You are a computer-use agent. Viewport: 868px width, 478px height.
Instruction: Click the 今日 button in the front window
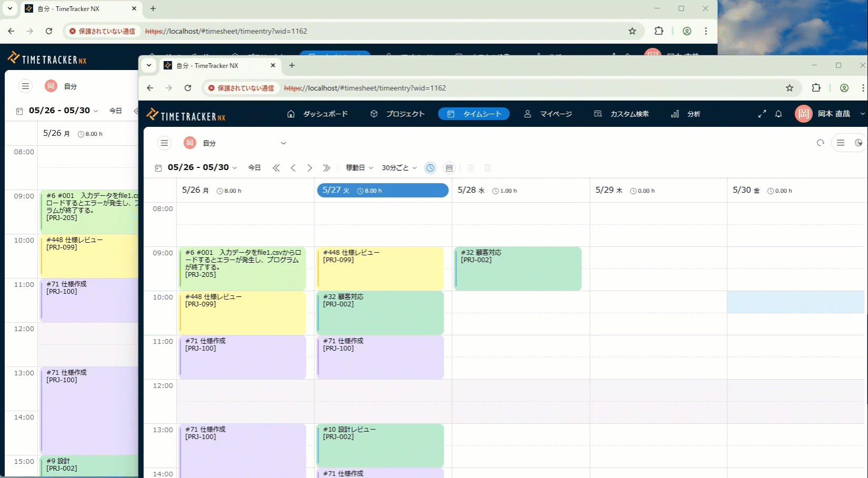tap(254, 168)
